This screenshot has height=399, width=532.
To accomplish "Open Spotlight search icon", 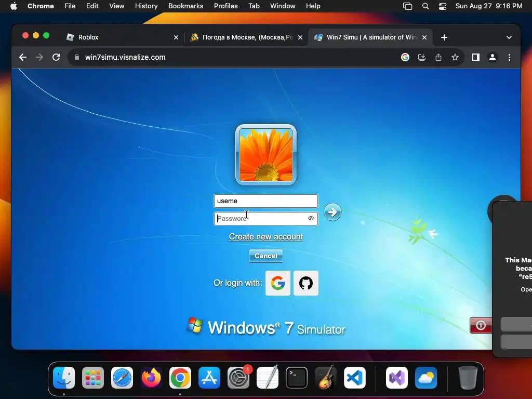I will [425, 6].
